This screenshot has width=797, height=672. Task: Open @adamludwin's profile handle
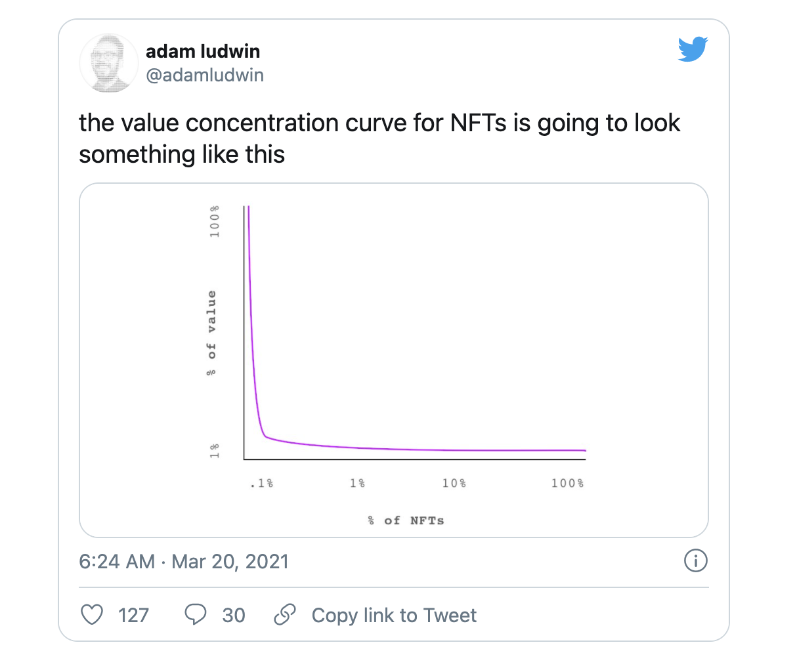click(x=205, y=75)
